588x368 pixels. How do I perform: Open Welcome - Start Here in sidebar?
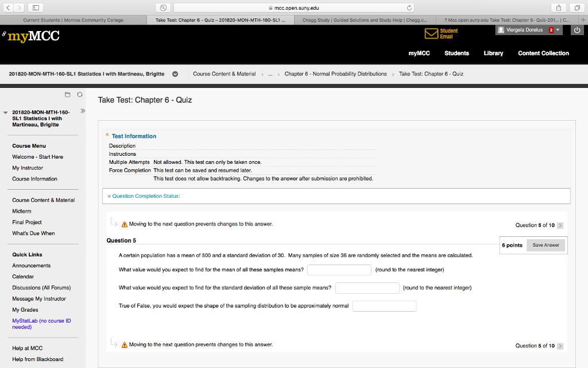pos(37,157)
